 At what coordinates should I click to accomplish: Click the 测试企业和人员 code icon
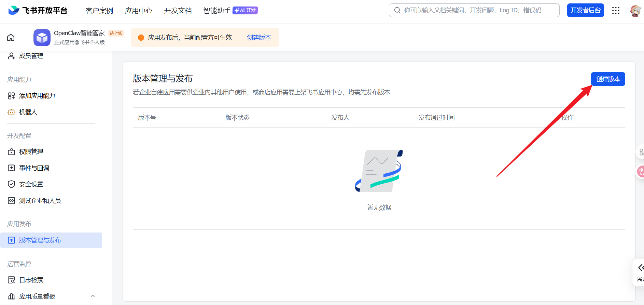(11, 201)
